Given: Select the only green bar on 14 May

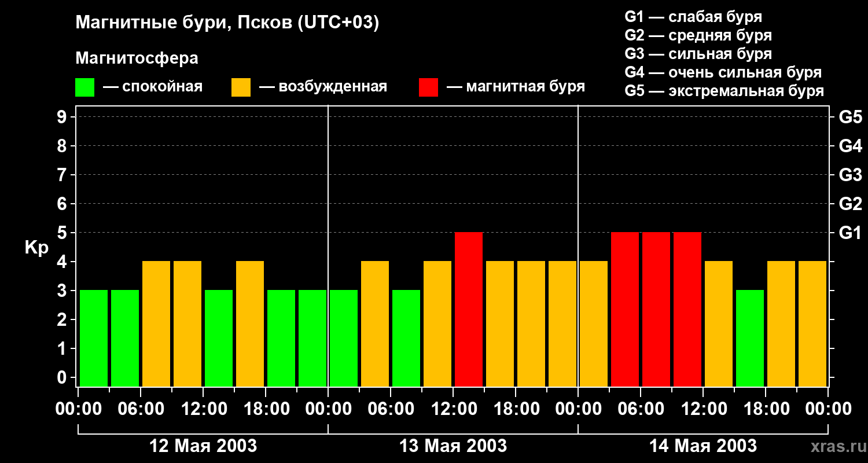Looking at the screenshot, I should 750,338.
